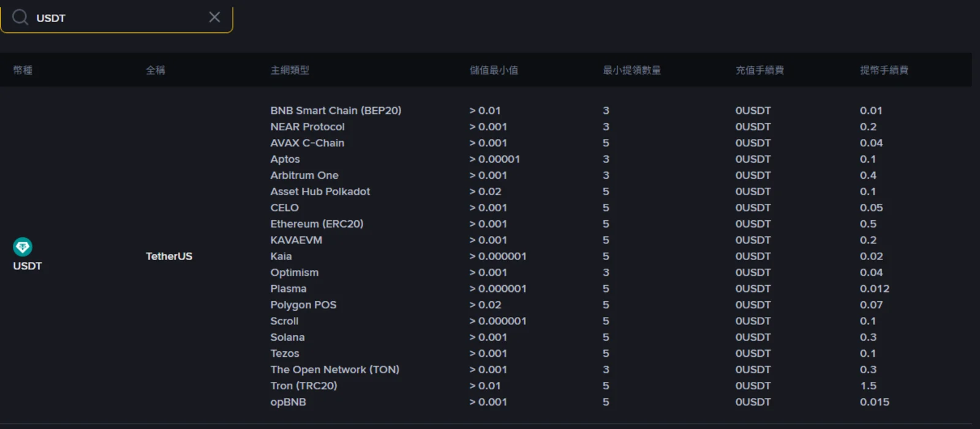Click the 提幣手續費 column header
This screenshot has width=980, height=429.
pos(884,70)
